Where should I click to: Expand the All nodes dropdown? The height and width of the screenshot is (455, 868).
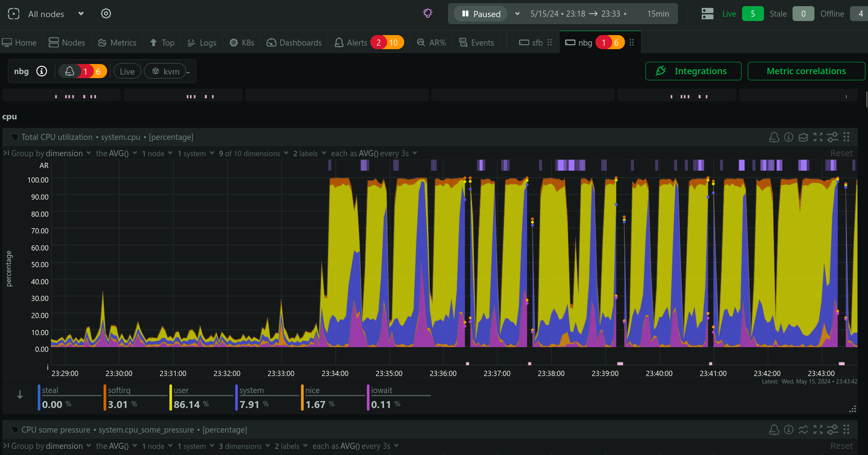coord(81,14)
